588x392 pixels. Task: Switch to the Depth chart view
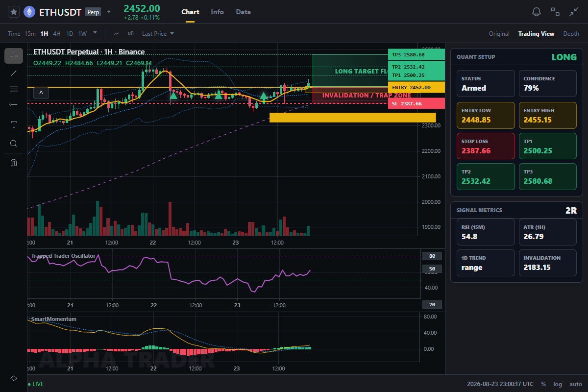pos(571,34)
